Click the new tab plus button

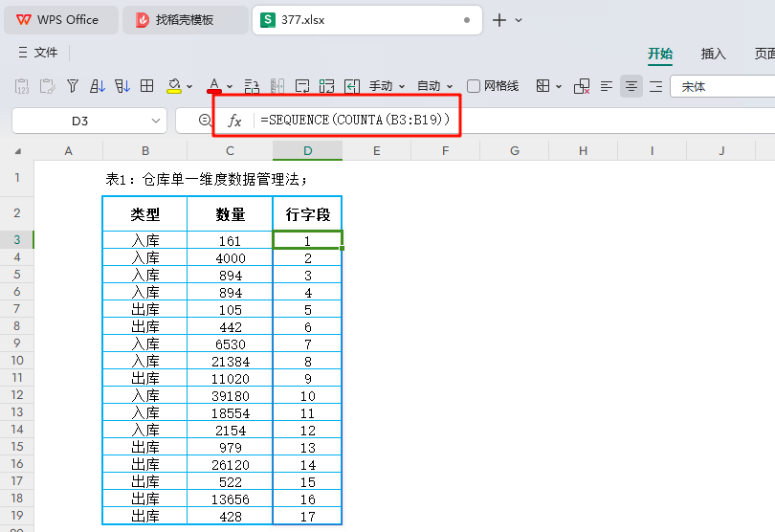(x=499, y=20)
